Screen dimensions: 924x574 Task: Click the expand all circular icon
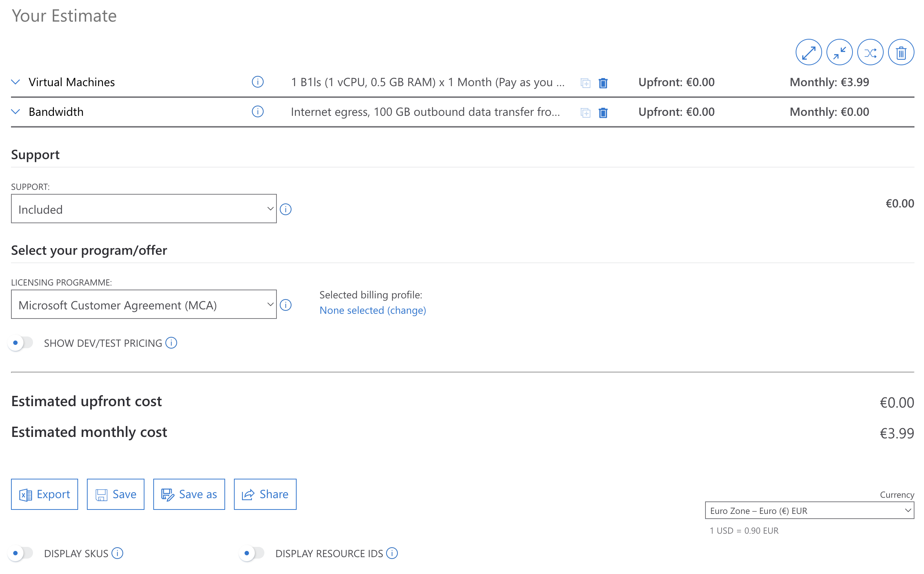click(808, 52)
